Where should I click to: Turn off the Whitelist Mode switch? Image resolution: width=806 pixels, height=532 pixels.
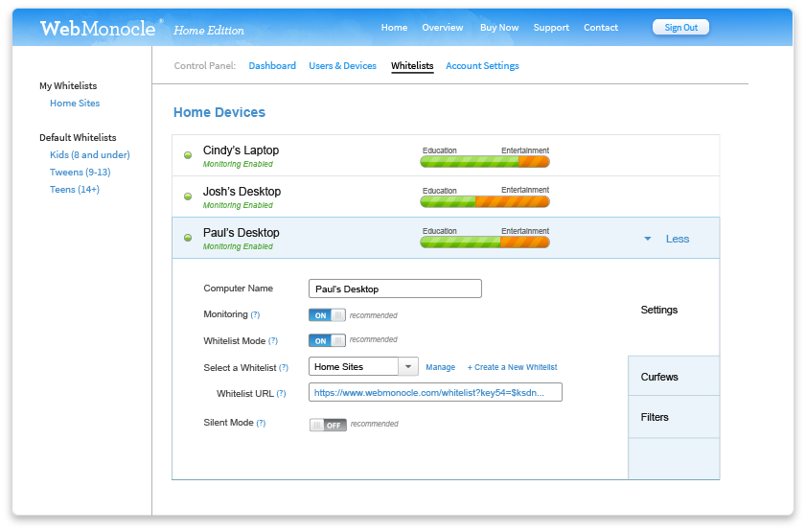(x=327, y=340)
